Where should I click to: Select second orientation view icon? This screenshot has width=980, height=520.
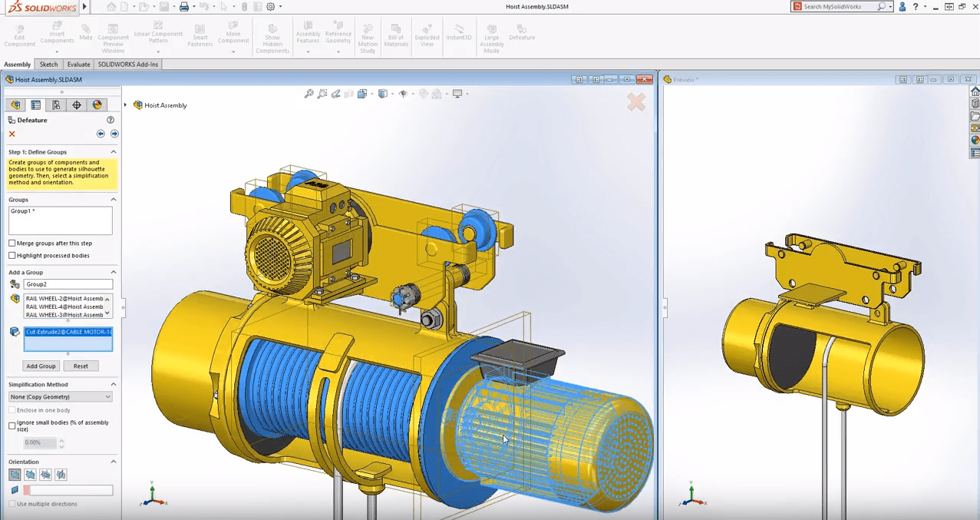pos(30,475)
